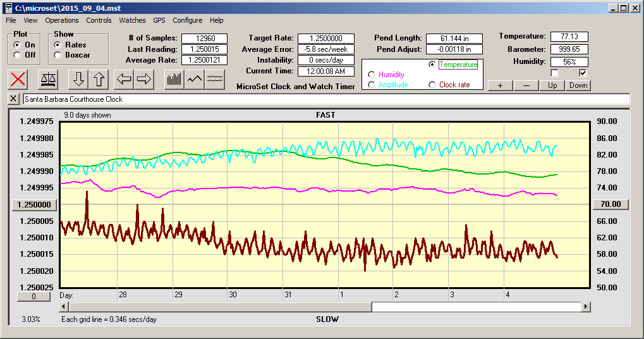Click the SLOW label below the chart

click(327, 319)
